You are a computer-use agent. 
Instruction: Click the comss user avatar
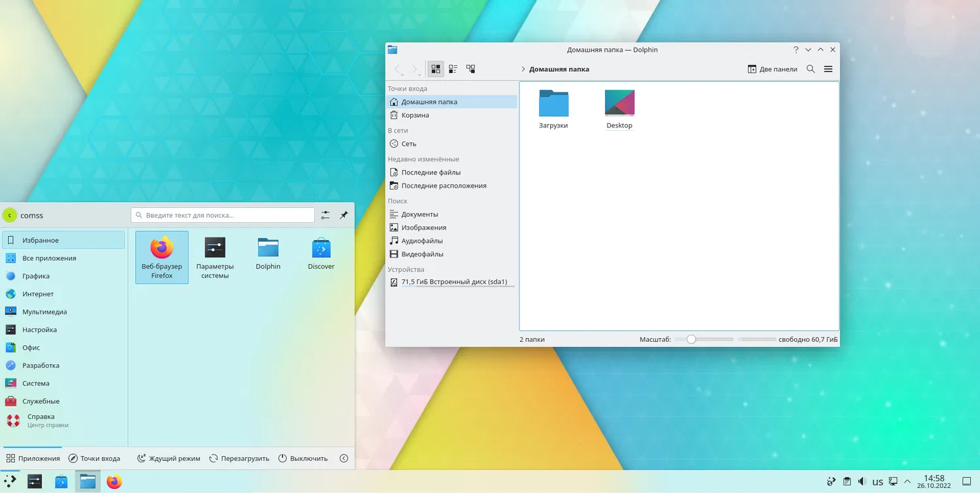point(10,215)
